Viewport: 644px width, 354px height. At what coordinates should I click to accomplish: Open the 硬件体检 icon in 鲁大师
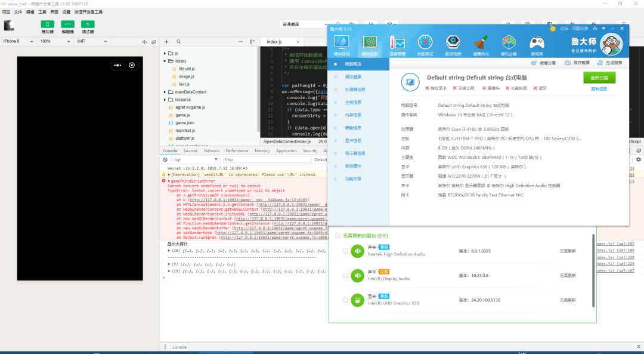[x=342, y=45]
